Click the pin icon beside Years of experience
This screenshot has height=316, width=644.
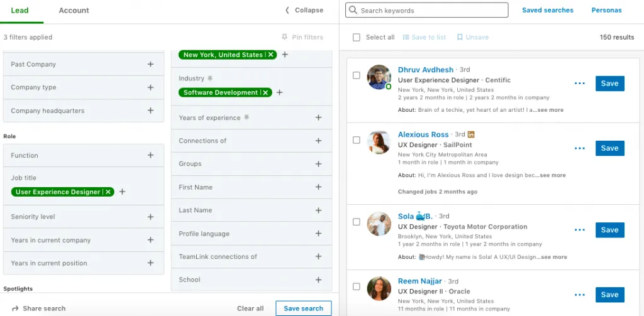pyautogui.click(x=247, y=117)
